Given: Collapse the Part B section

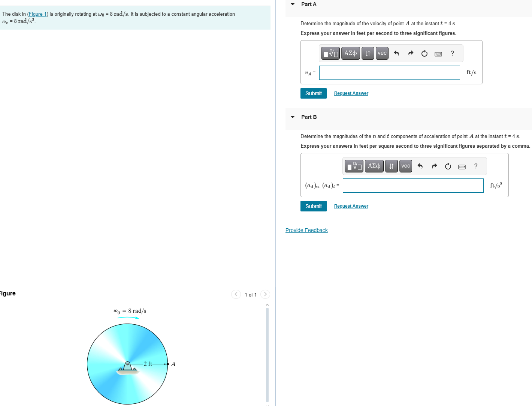Looking at the screenshot, I should pyautogui.click(x=293, y=117).
